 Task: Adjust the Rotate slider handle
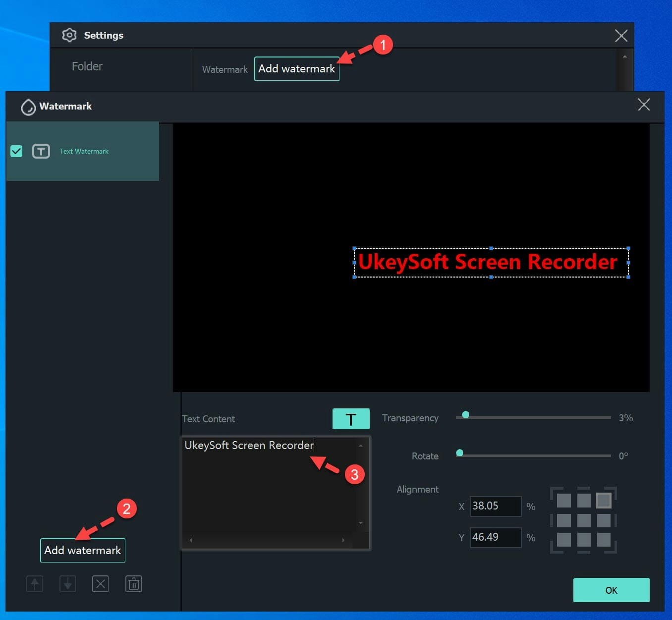459,452
